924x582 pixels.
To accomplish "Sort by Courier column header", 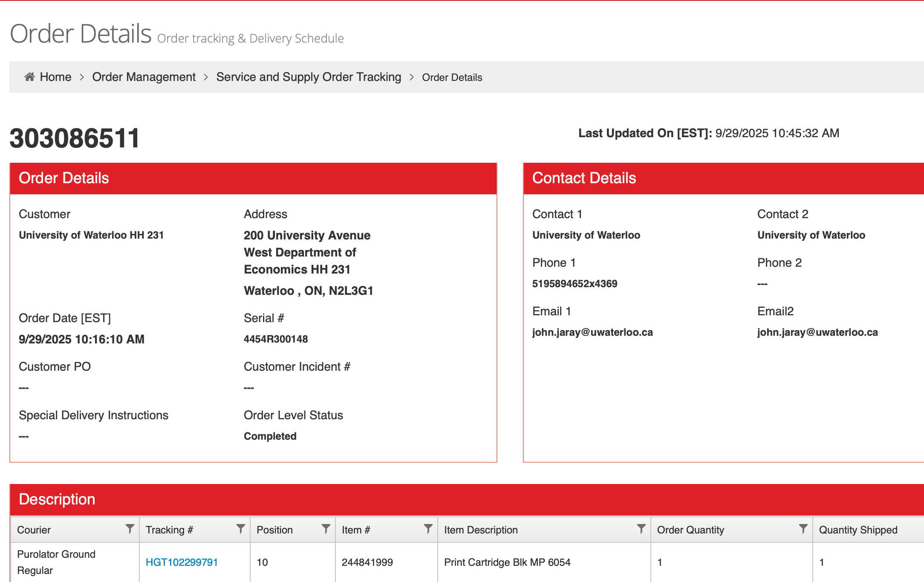I will pyautogui.click(x=34, y=530).
